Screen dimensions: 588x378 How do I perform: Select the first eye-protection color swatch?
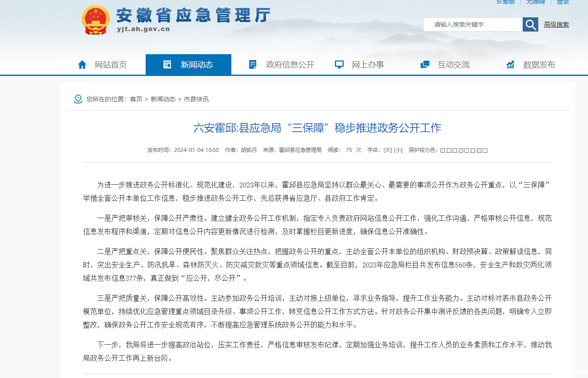(x=443, y=151)
